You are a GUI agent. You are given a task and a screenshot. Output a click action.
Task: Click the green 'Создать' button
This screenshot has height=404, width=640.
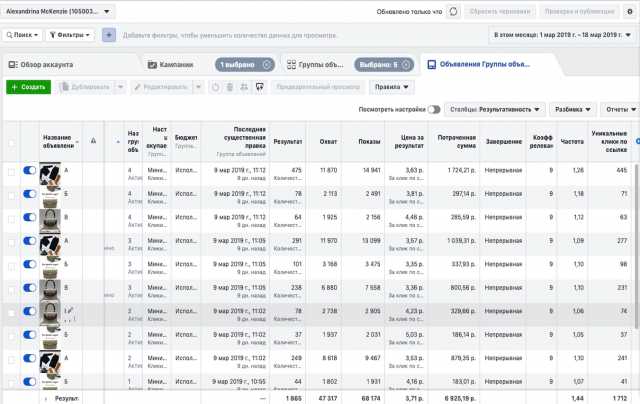pyautogui.click(x=29, y=87)
